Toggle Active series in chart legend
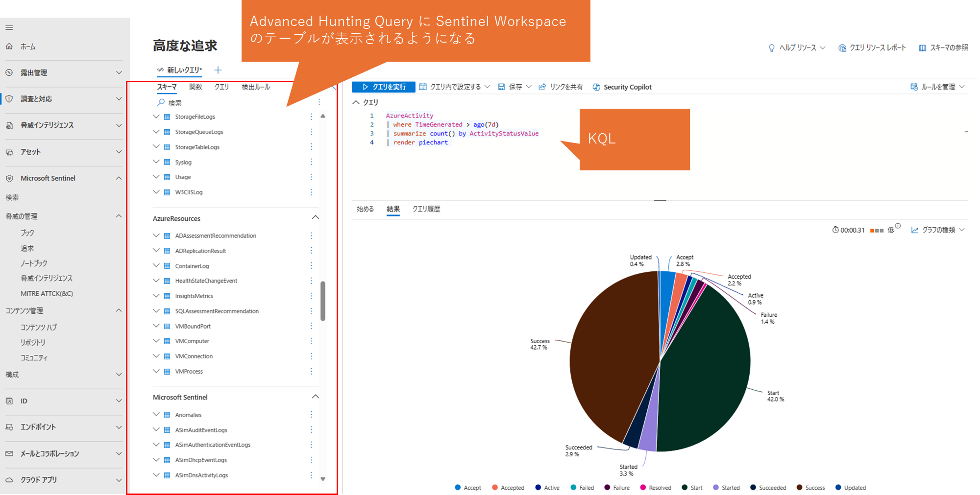Screen dimensions: 980x495 [547, 488]
